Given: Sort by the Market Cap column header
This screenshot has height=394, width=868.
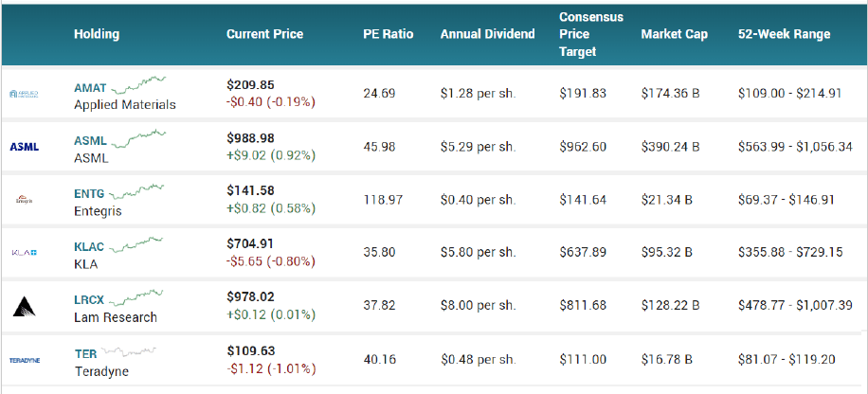Looking at the screenshot, I should tap(674, 34).
